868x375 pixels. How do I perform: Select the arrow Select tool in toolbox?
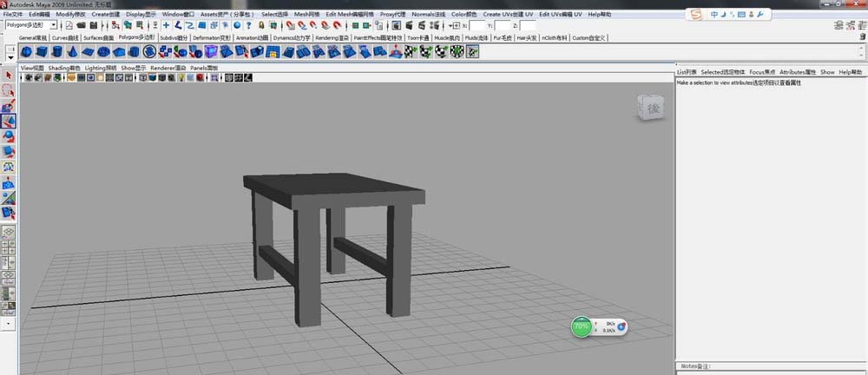click(9, 75)
